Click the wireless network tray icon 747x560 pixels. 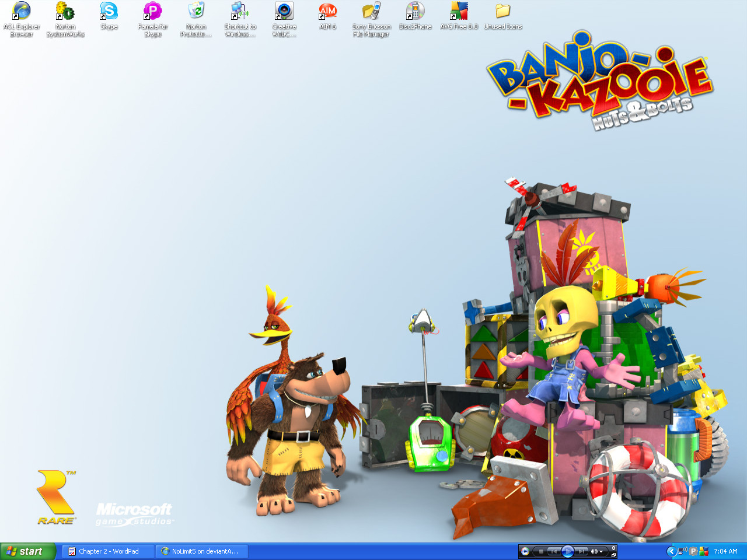tap(682, 551)
